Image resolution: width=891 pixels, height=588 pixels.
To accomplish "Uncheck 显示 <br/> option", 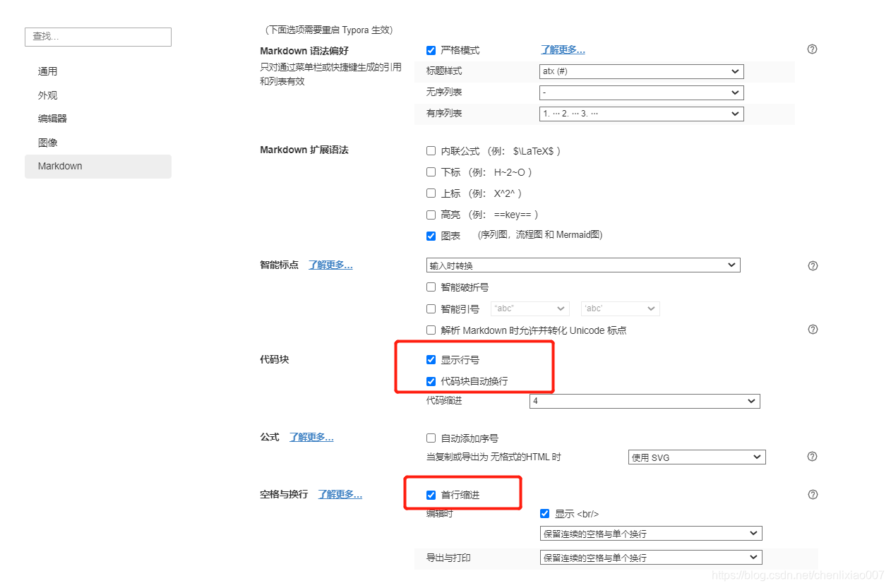I will point(544,513).
